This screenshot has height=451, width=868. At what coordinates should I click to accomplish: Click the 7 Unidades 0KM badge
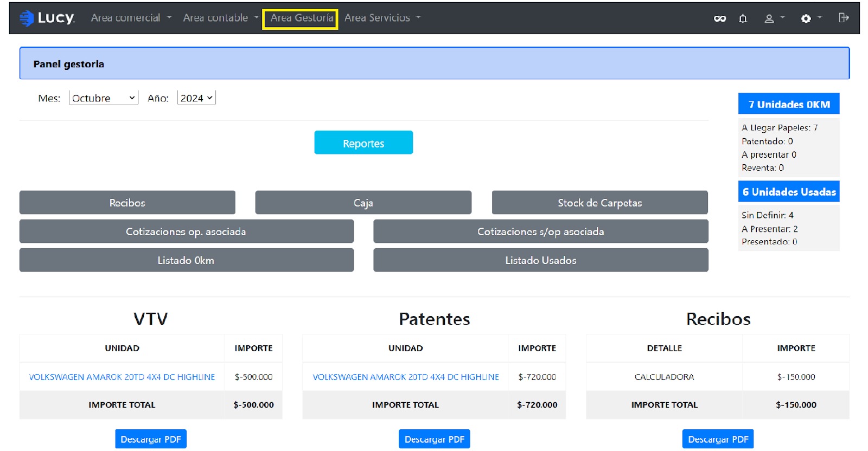click(789, 104)
